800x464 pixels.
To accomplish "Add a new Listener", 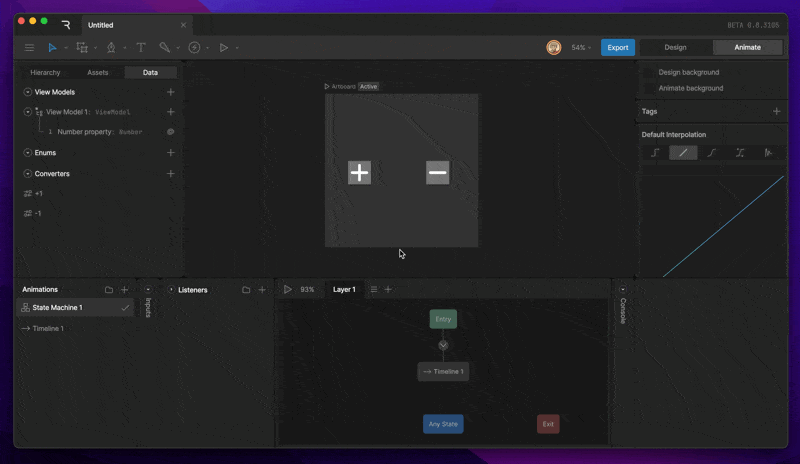I will (262, 289).
